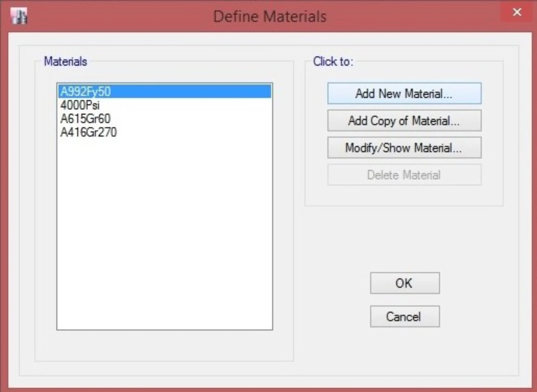Image resolution: width=537 pixels, height=392 pixels.
Task: Click the 'Click to:' group label
Action: click(x=333, y=61)
